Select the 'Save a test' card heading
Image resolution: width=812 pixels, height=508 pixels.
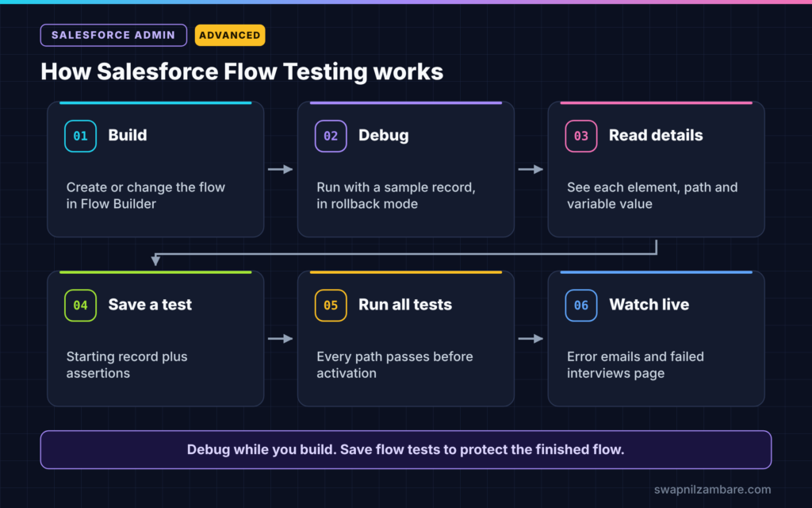(x=150, y=304)
